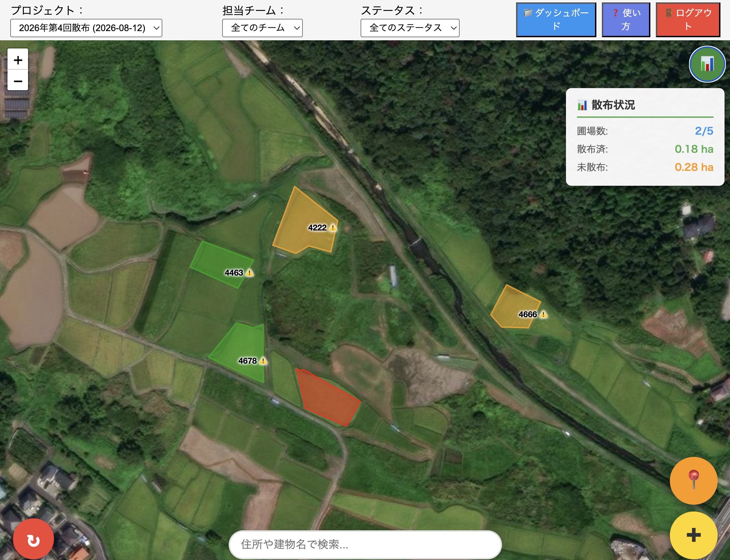Click field number label 4666
The height and width of the screenshot is (560, 730).
[x=528, y=314]
